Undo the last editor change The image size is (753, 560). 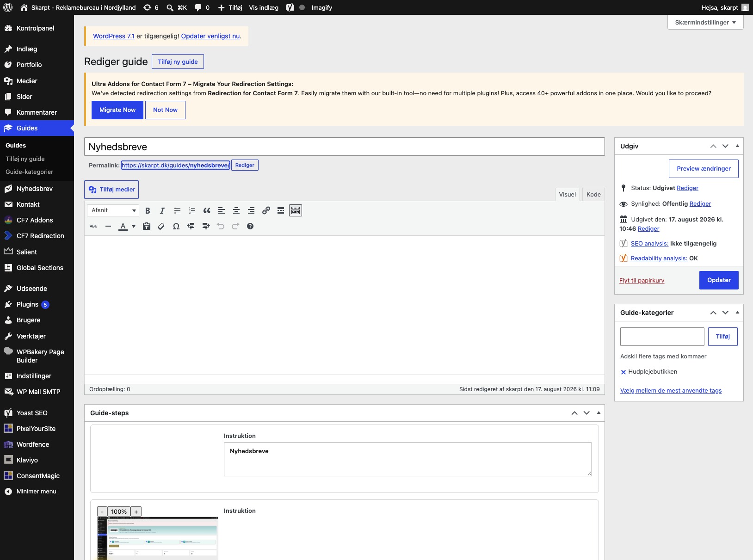pyautogui.click(x=221, y=226)
